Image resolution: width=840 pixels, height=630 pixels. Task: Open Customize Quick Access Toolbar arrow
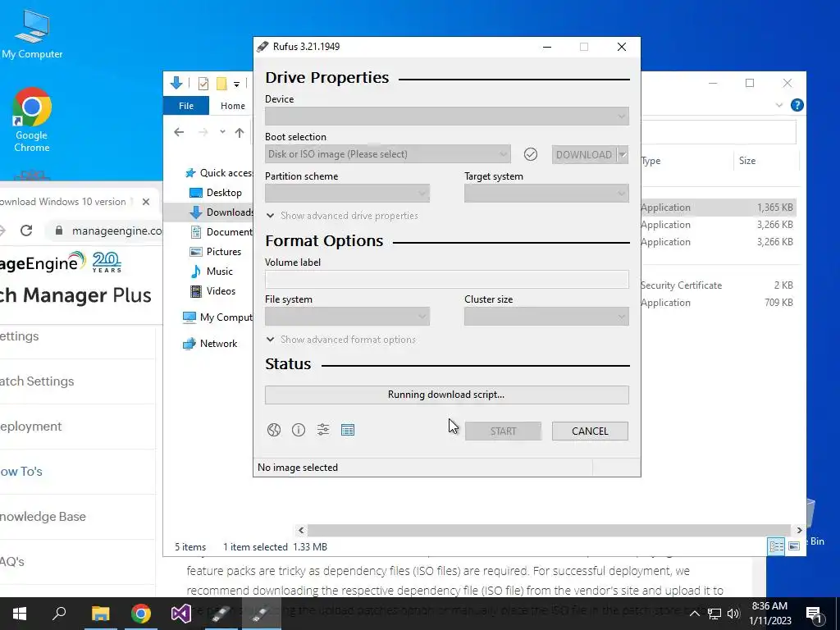pos(236,84)
